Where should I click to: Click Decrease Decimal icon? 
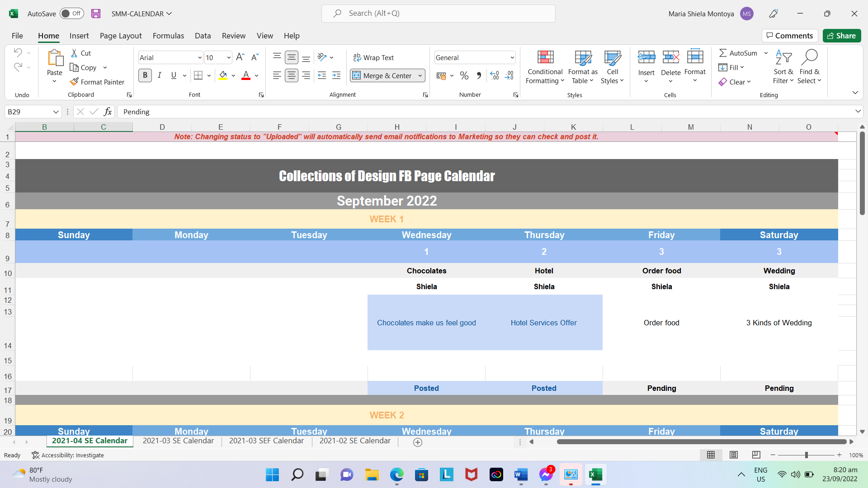coord(509,75)
